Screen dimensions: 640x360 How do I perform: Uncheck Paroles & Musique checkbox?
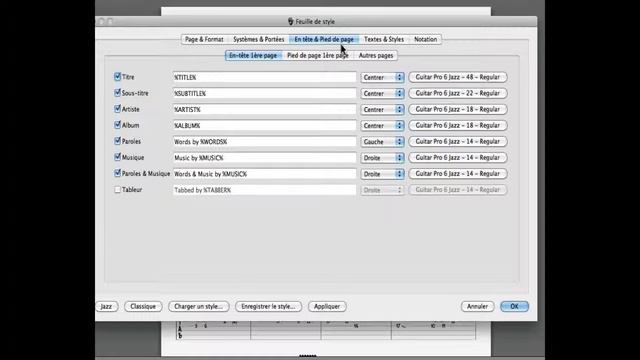pos(118,173)
